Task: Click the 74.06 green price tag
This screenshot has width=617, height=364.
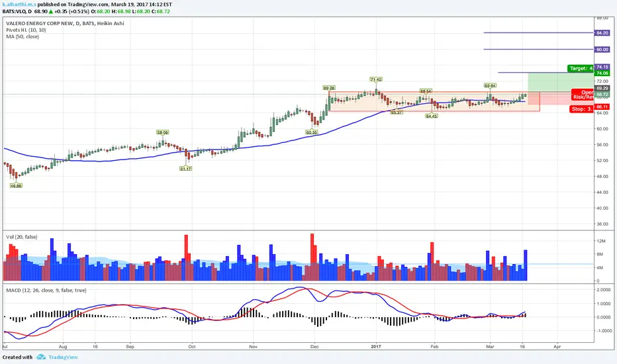Action: click(602, 73)
